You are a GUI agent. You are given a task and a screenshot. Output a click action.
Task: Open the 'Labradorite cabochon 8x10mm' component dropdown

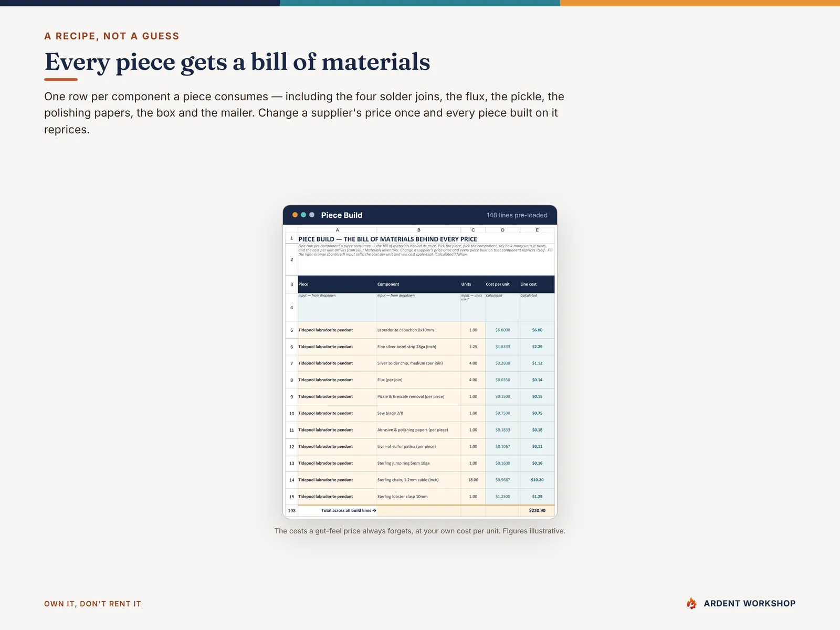pos(418,330)
